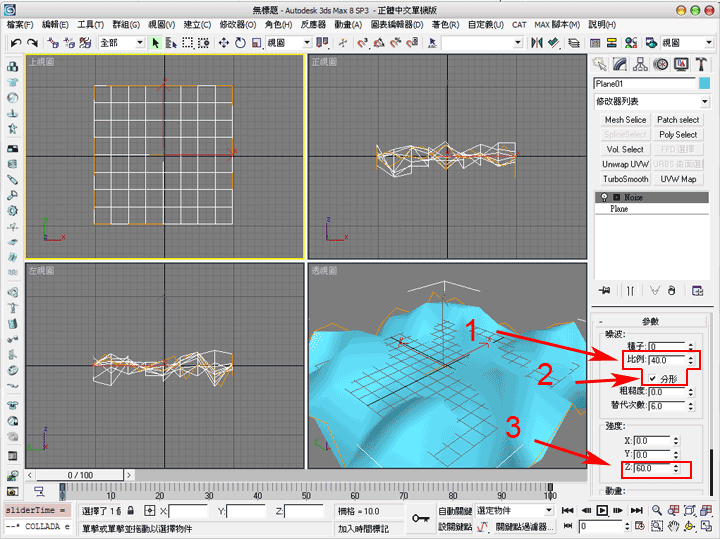Toggle the Show End Result icon
The width and height of the screenshot is (720, 539).
coord(630,291)
